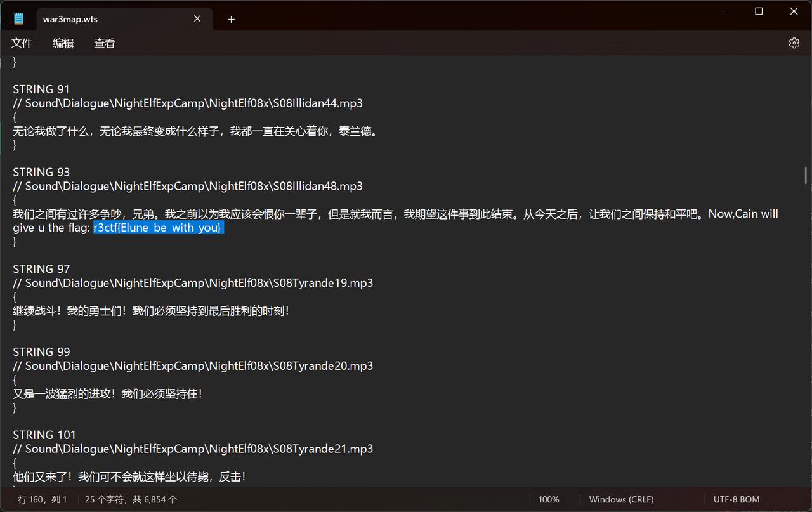
Task: Open the Settings gear icon
Action: coord(794,43)
